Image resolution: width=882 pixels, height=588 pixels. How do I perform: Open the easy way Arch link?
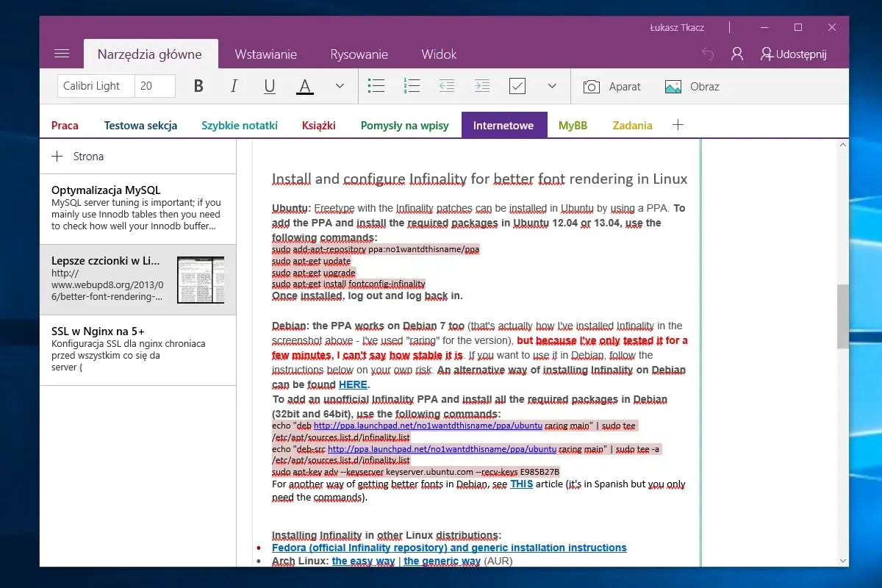(x=363, y=561)
